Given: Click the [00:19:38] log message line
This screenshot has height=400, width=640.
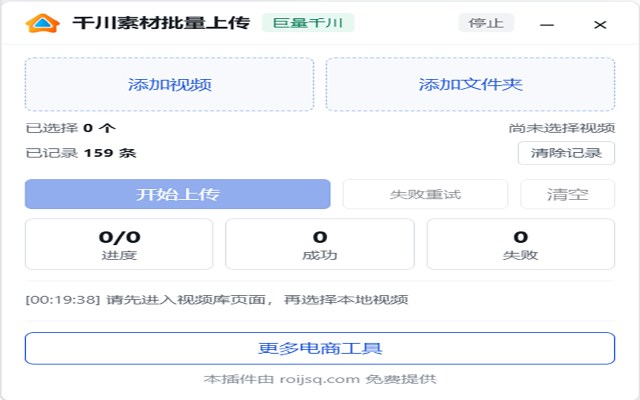Looking at the screenshot, I should coord(217,300).
